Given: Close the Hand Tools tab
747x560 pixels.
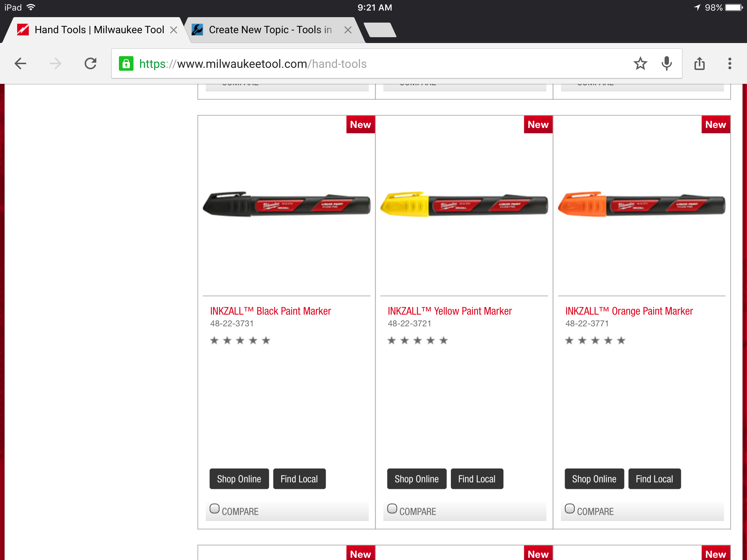Looking at the screenshot, I should [174, 30].
